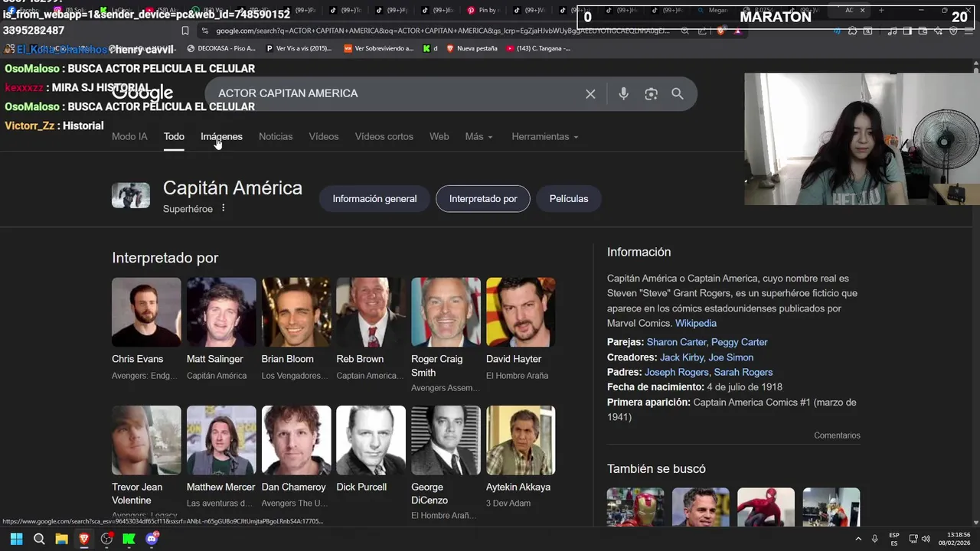Open Peggy Carter link
The height and width of the screenshot is (551, 980).
pyautogui.click(x=739, y=342)
